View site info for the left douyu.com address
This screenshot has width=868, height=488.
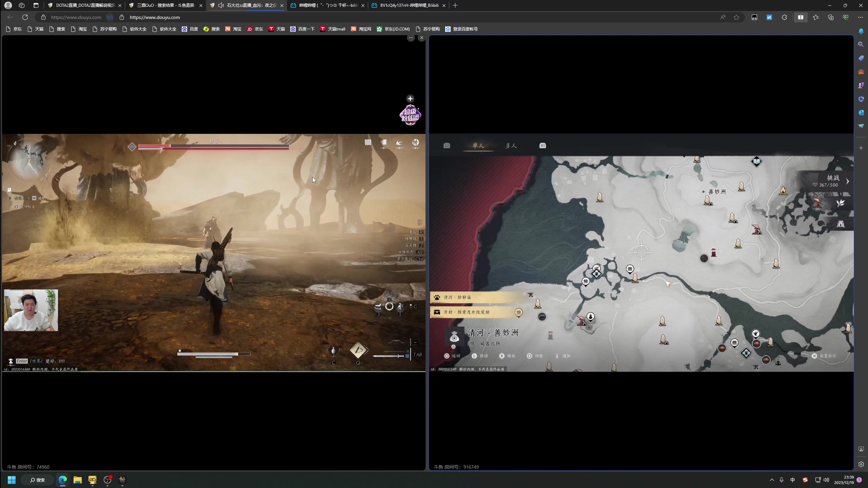point(43,17)
